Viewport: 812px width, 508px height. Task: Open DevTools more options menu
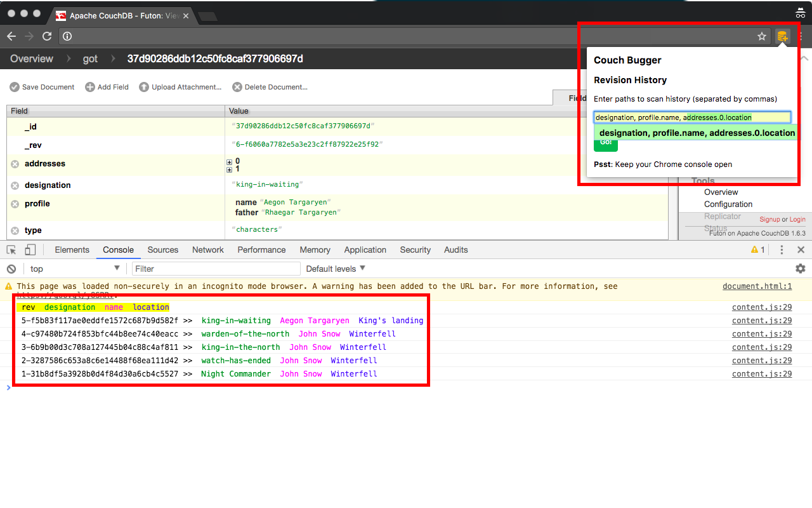click(782, 250)
